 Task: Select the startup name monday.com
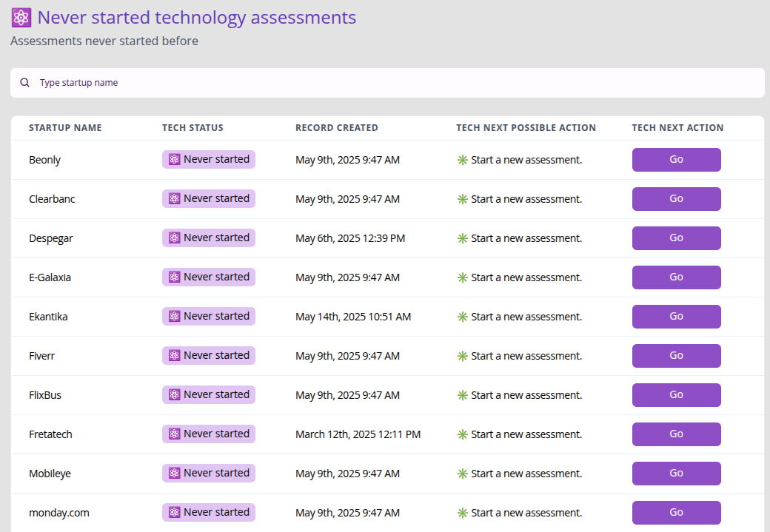[59, 514]
